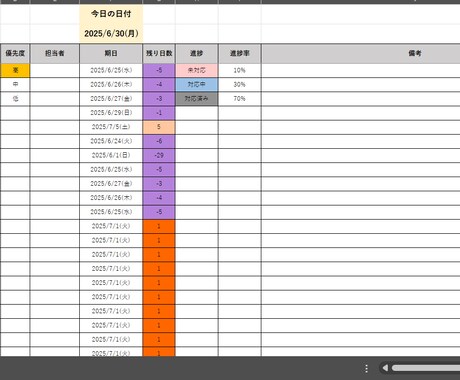The image size is (460, 380).
Task: Select empty 進捗 cell in the 2025/6/29(日) row
Action: coord(197,113)
